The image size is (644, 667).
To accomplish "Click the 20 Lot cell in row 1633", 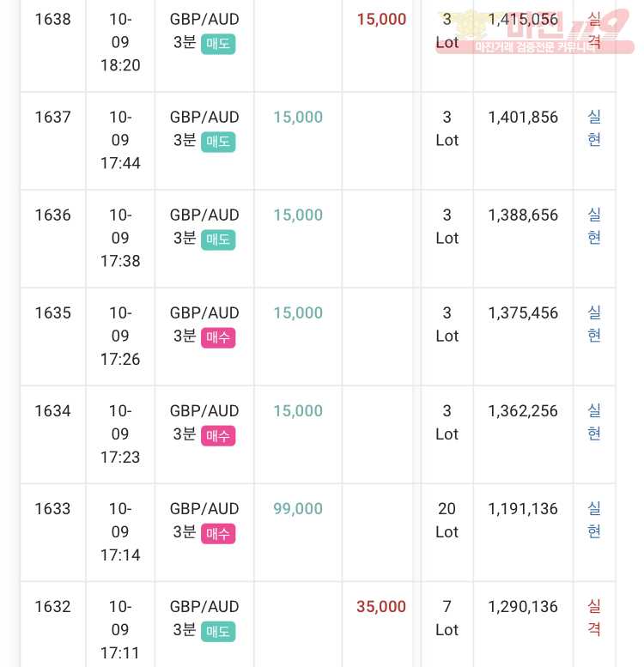I will pyautogui.click(x=447, y=520).
